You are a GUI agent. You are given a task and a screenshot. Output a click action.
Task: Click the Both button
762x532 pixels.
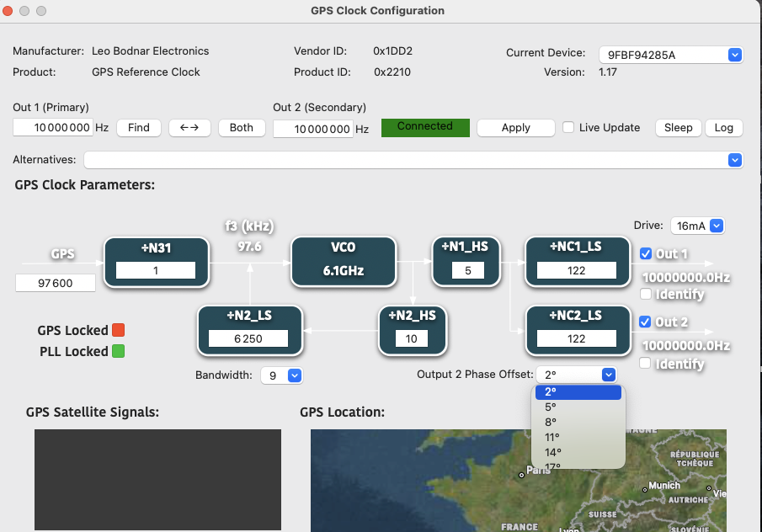coord(242,128)
